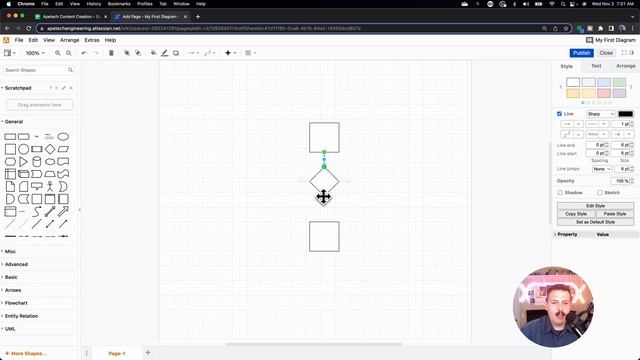Viewport: 640px width, 360px height.
Task: Open the black line color swatch
Action: click(x=626, y=114)
